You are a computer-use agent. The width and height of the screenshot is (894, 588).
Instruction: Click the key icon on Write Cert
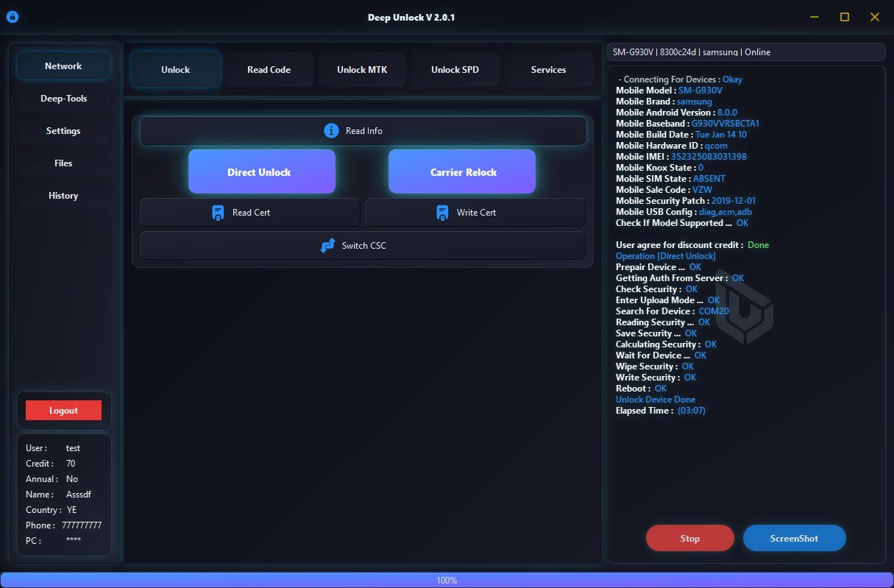442,212
